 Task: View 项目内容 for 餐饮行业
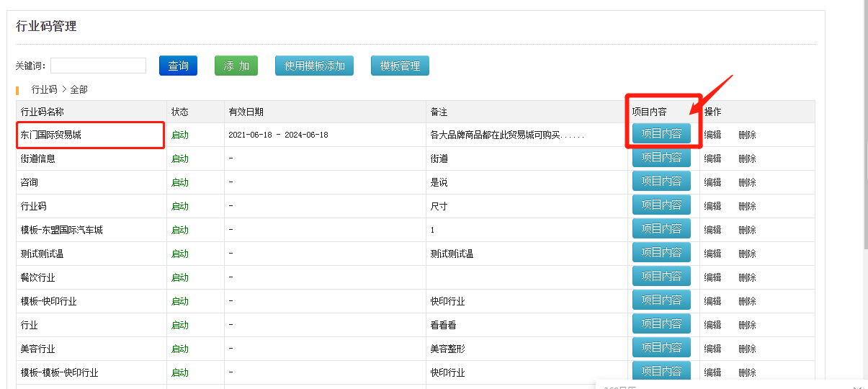(661, 277)
